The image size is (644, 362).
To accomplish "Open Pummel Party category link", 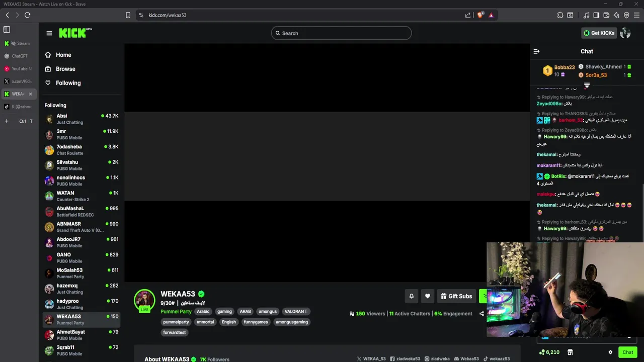I will tap(176, 312).
